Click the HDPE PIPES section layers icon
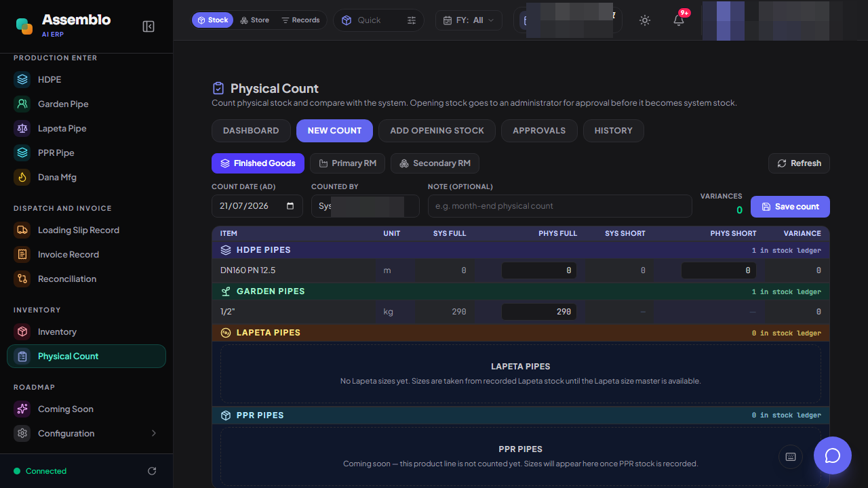 (x=226, y=250)
